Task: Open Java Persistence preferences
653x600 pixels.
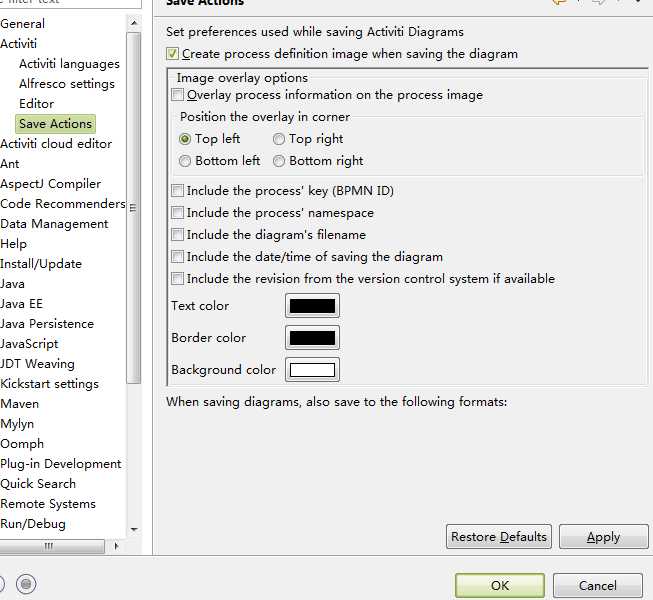Action: (47, 324)
